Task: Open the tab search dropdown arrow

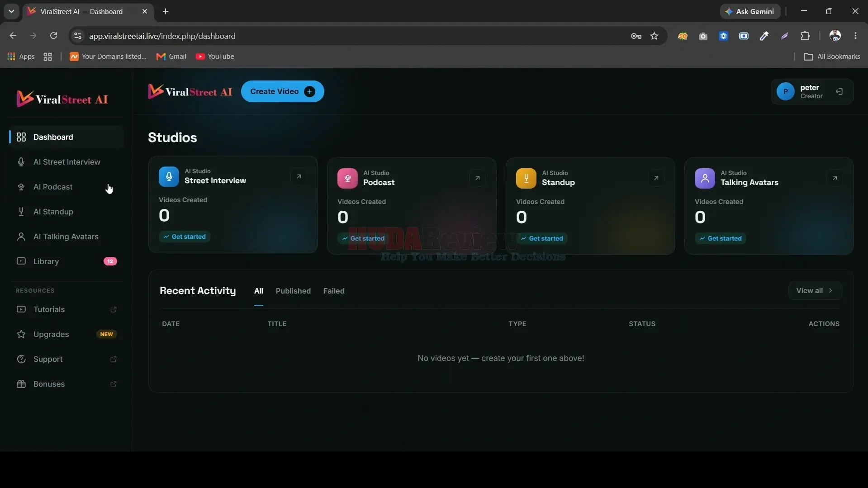Action: coord(11,11)
